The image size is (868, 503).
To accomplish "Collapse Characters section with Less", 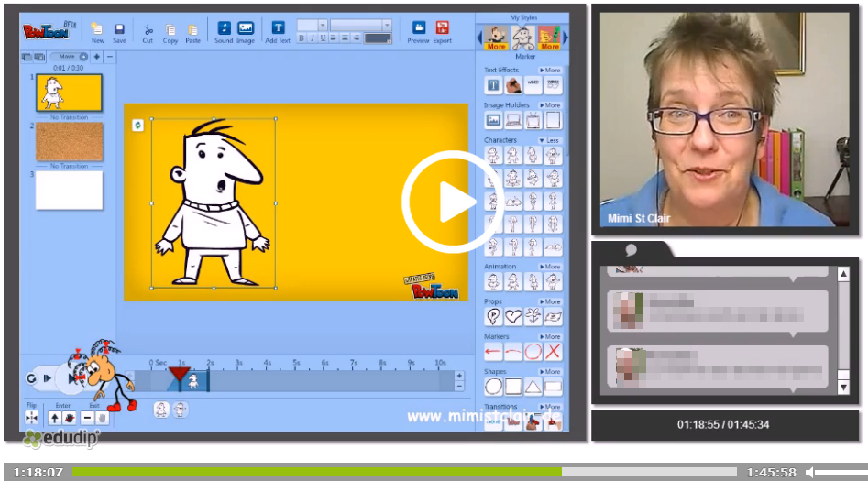I will [x=550, y=140].
